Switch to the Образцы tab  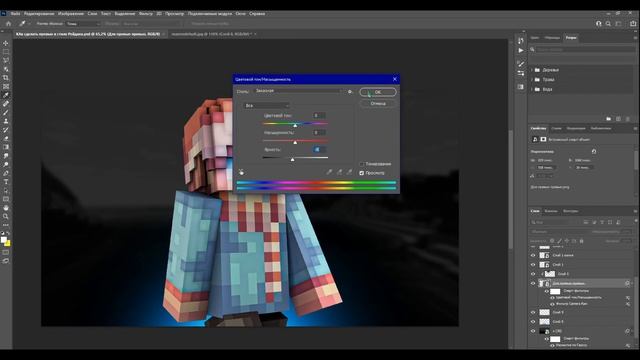pyautogui.click(x=552, y=38)
